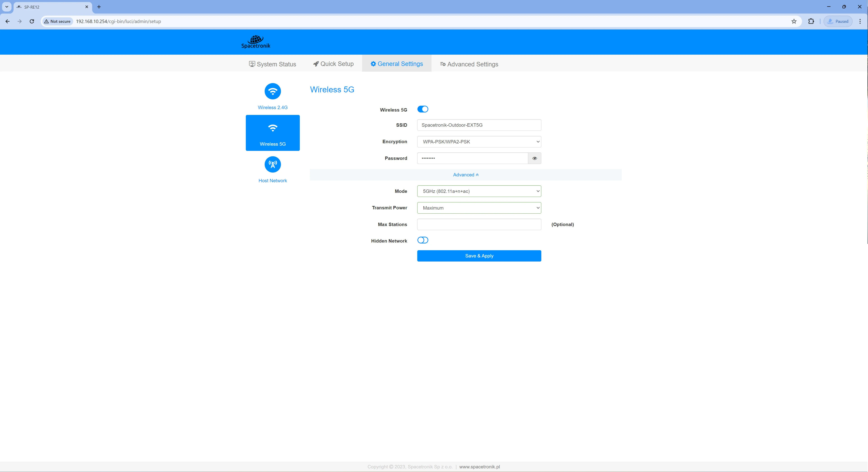Image resolution: width=868 pixels, height=472 pixels.
Task: Open the www.spacetronik.pl footer link
Action: click(479, 467)
